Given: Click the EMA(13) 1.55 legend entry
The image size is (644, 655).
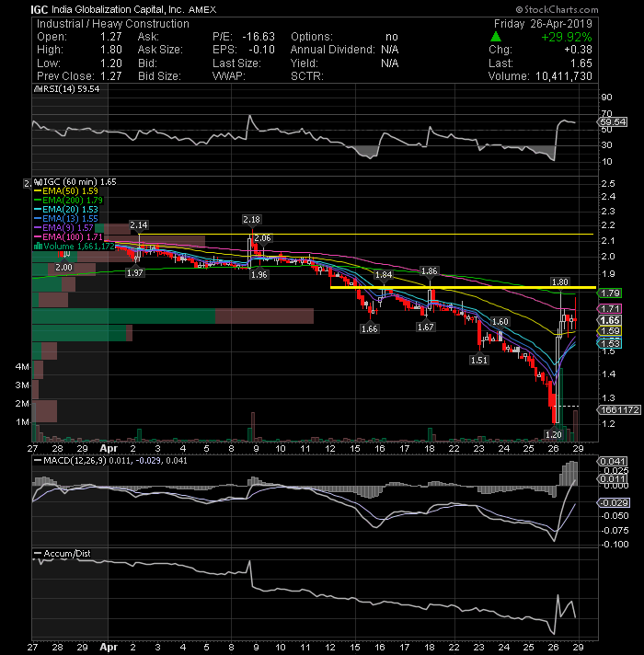Looking at the screenshot, I should click(67, 218).
